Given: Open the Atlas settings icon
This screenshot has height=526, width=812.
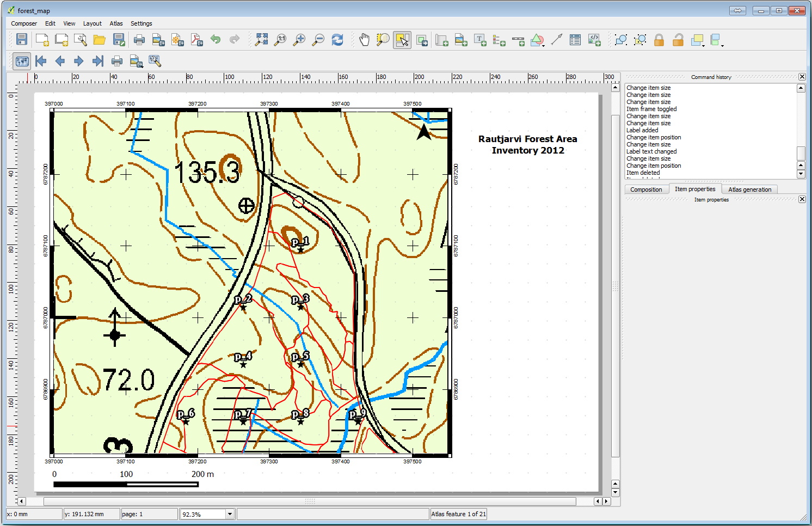Looking at the screenshot, I should pos(155,61).
